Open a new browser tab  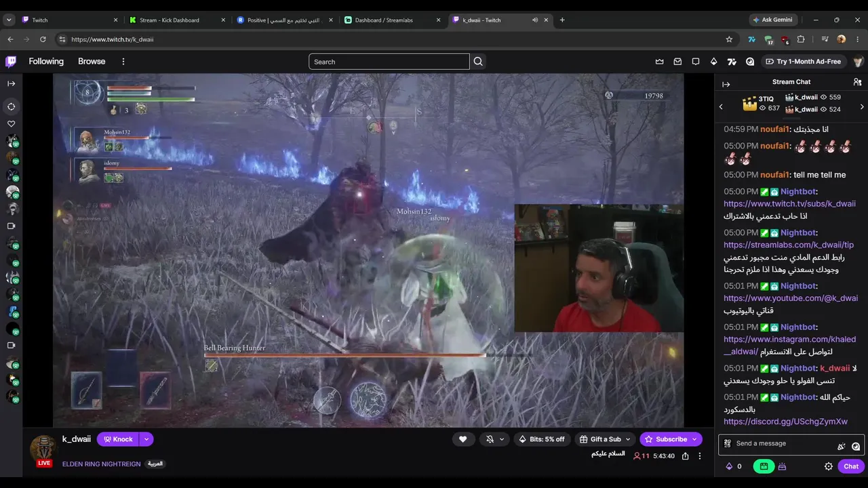click(x=562, y=20)
